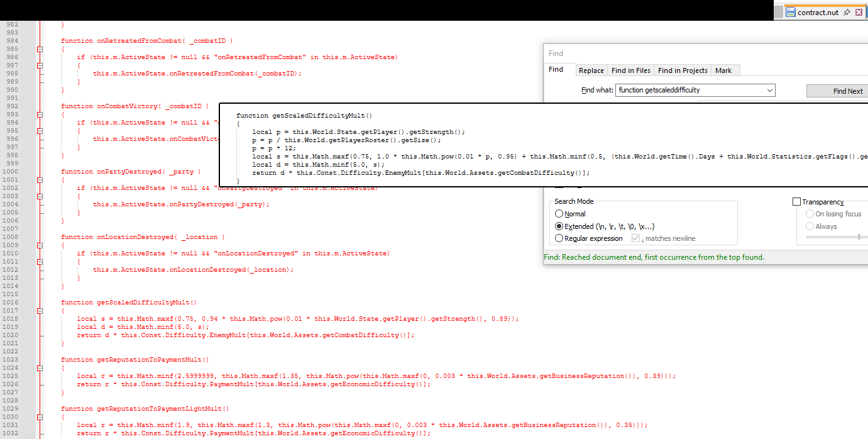Image resolution: width=868 pixels, height=439 pixels.
Task: Select the Find tab in dialog
Action: coord(556,70)
